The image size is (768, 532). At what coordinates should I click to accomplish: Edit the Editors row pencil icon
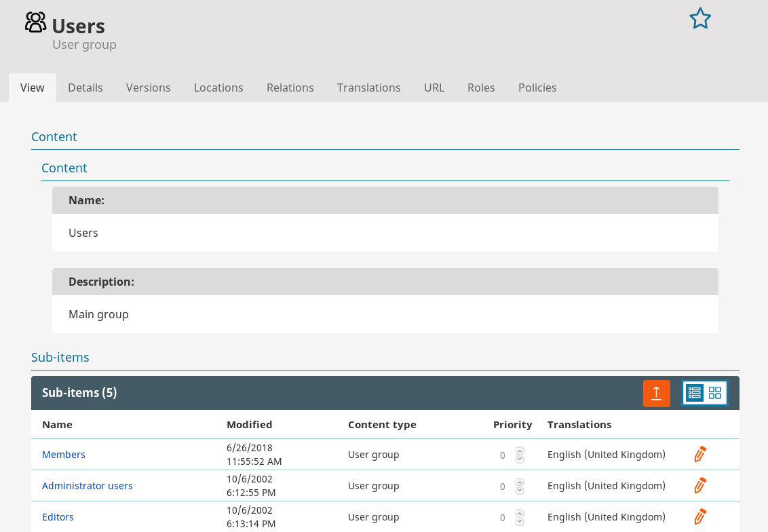(x=700, y=517)
